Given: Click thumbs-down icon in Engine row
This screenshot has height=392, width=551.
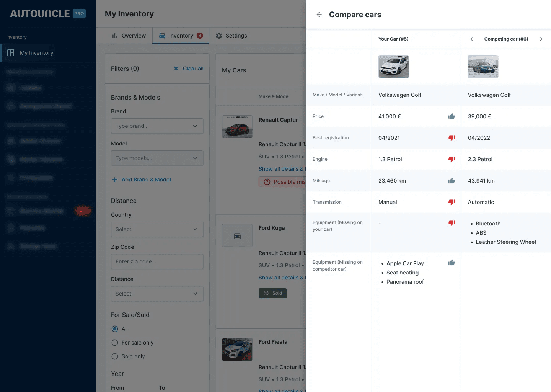Looking at the screenshot, I should (452, 159).
